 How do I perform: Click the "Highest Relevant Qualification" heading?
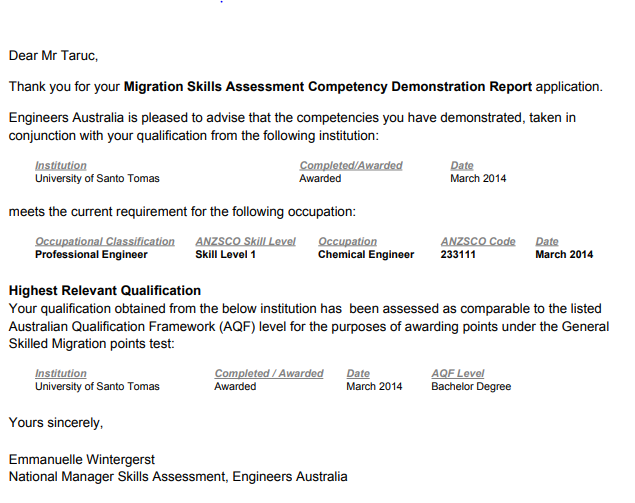[x=104, y=291]
